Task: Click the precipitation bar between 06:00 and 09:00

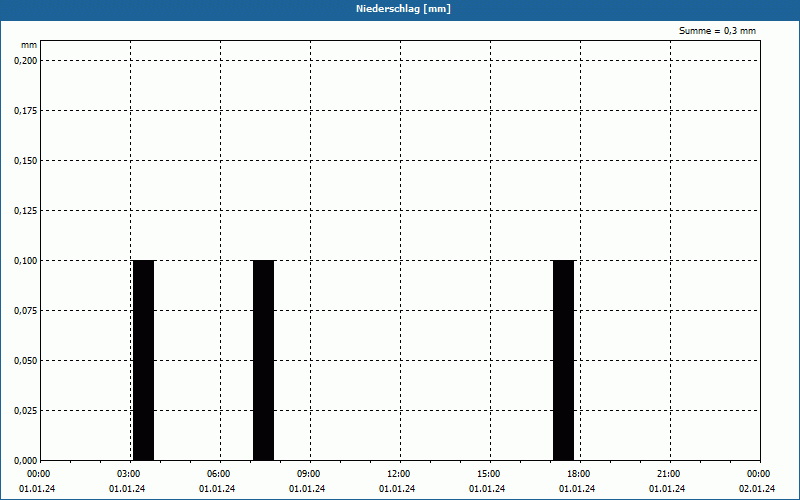Action: tap(263, 360)
